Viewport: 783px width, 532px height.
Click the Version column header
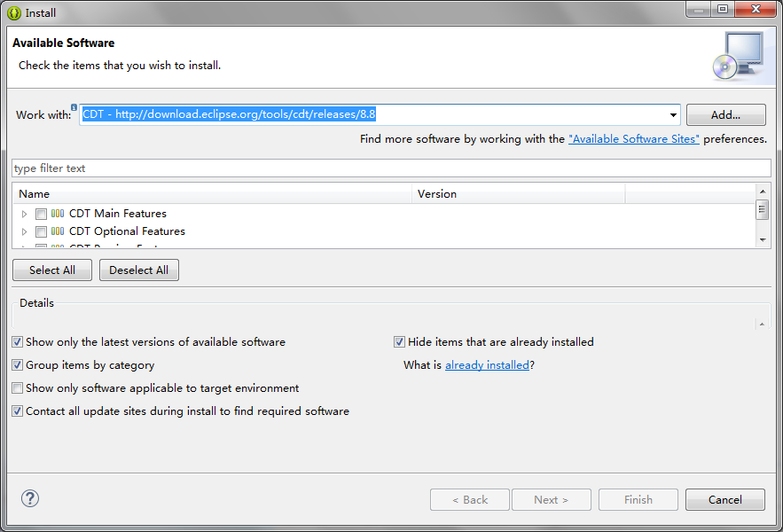click(519, 194)
